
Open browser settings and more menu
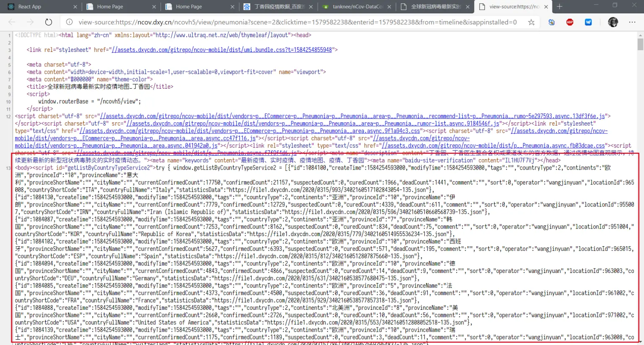632,22
